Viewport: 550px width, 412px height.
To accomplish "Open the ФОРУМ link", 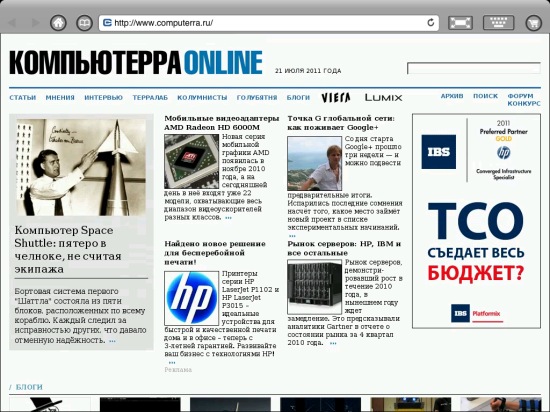I will tap(520, 96).
